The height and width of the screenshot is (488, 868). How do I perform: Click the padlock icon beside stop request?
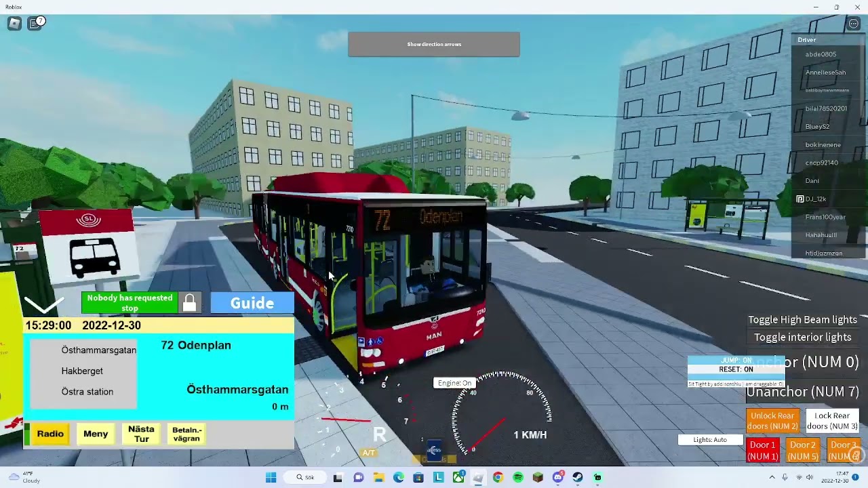click(190, 303)
